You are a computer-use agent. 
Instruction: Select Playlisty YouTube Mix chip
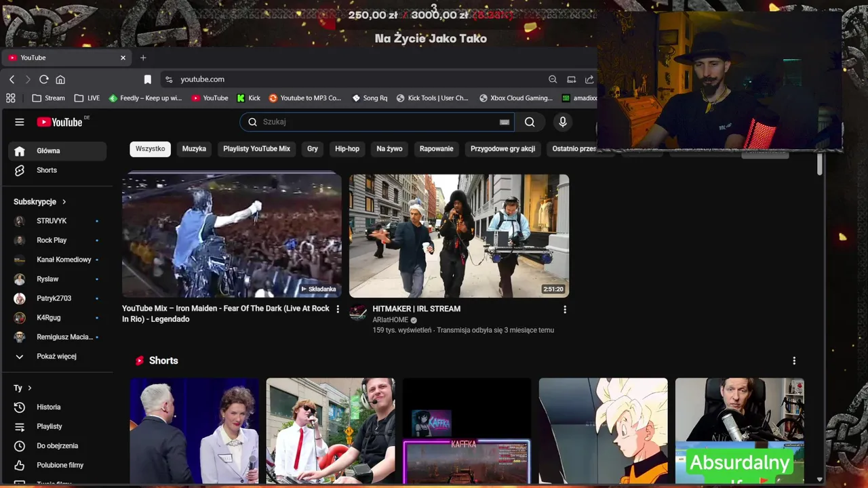[x=256, y=148]
